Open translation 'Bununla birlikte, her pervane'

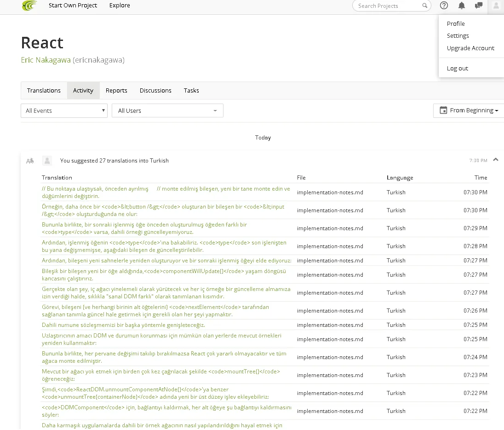click(x=164, y=357)
